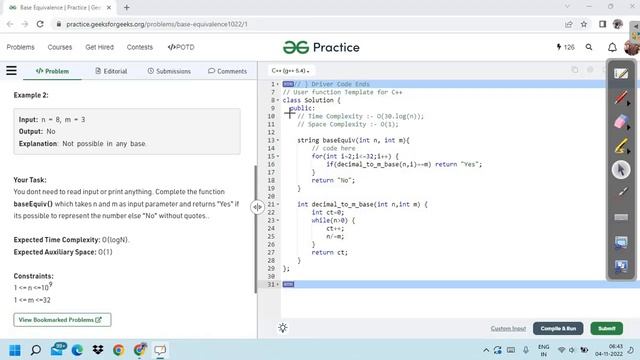Screen dimensions: 640x360
Task: Open Microsoft Edge from taskbar
Action: click(x=77, y=350)
